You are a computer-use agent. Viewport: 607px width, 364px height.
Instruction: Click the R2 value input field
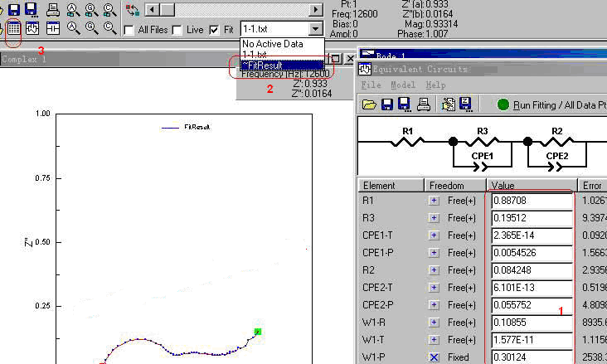click(531, 270)
